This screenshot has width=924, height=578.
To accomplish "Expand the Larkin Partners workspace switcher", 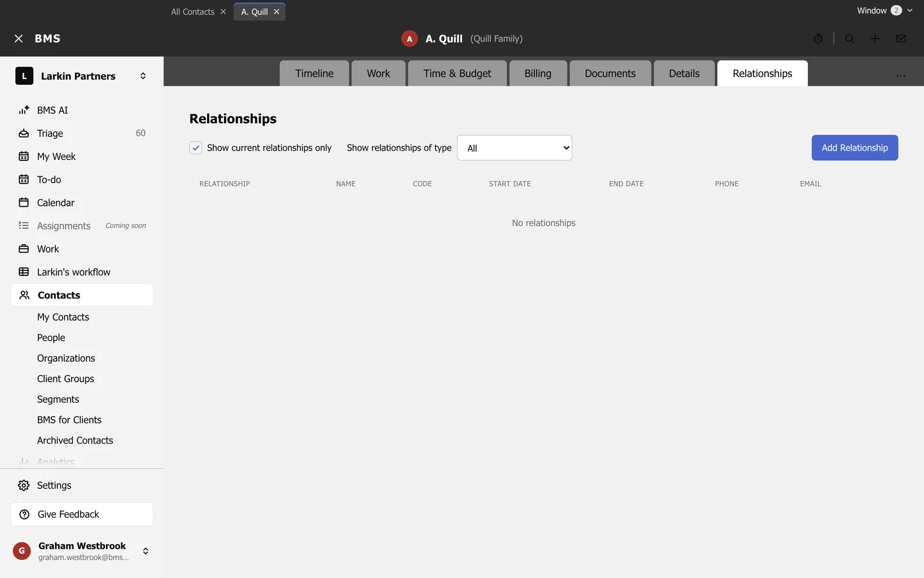I will pos(143,76).
